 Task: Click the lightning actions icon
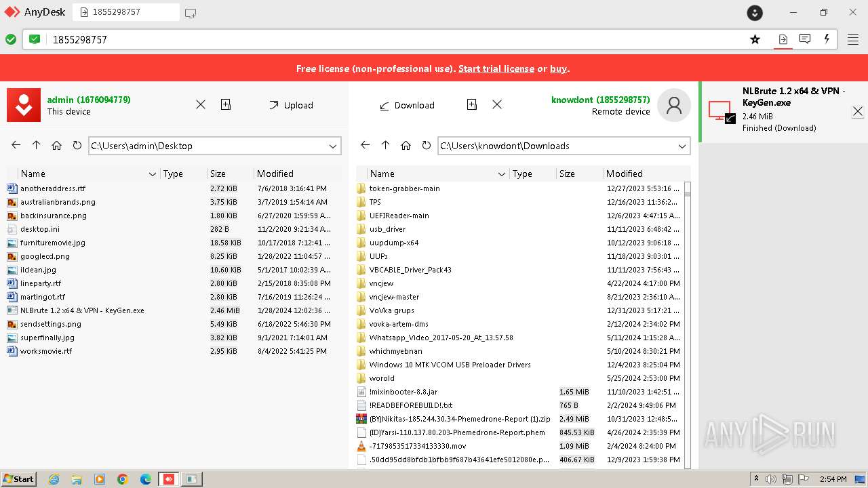[x=827, y=39]
